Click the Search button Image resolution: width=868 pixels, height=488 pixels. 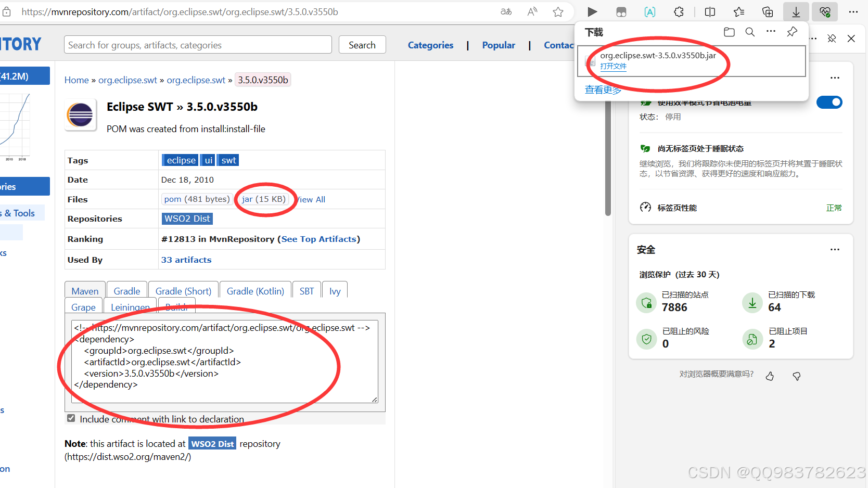point(362,45)
